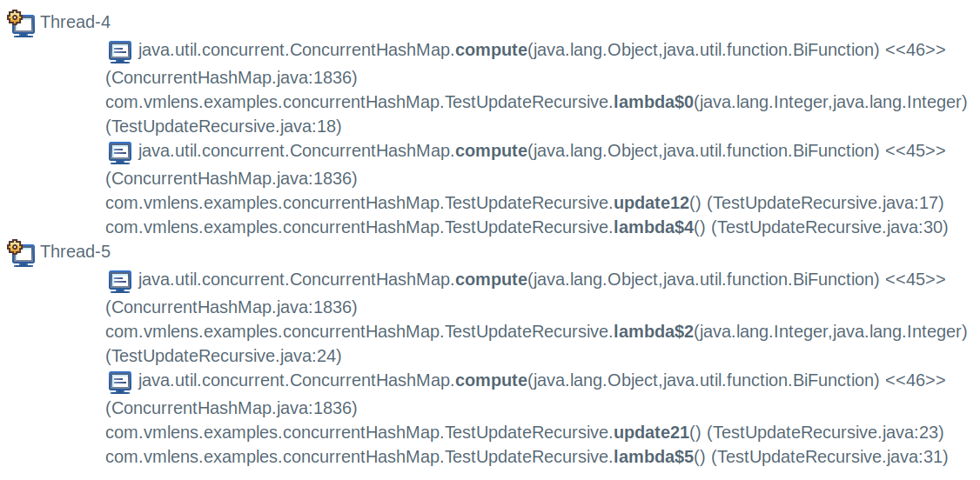Select the lambda$0 stack frame entry

coord(536,114)
